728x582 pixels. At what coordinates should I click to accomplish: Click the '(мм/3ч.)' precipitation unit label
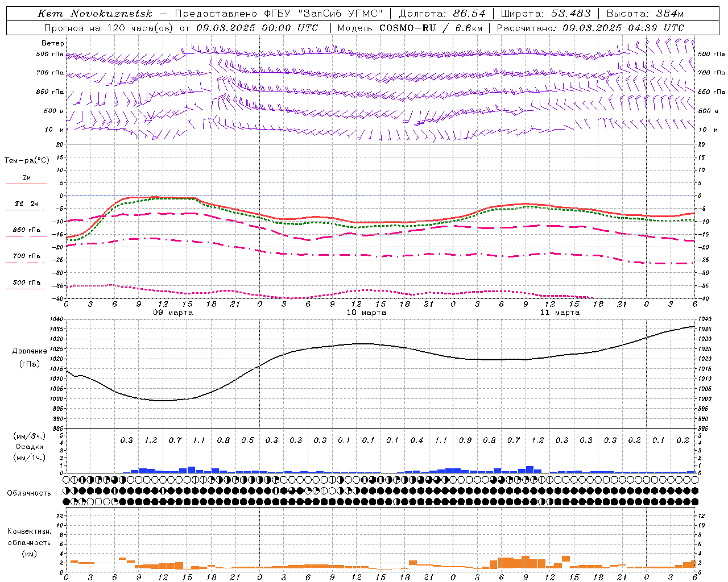pyautogui.click(x=30, y=436)
